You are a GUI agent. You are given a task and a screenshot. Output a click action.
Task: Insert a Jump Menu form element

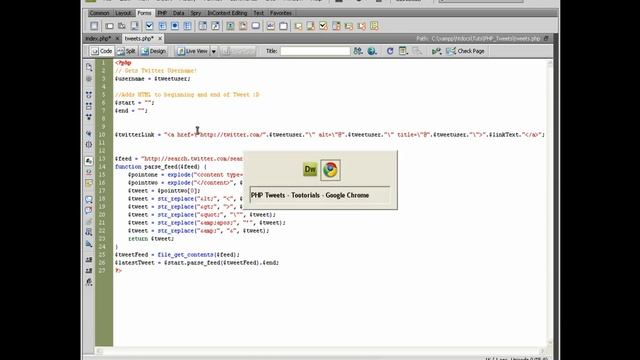pyautogui.click(x=215, y=26)
